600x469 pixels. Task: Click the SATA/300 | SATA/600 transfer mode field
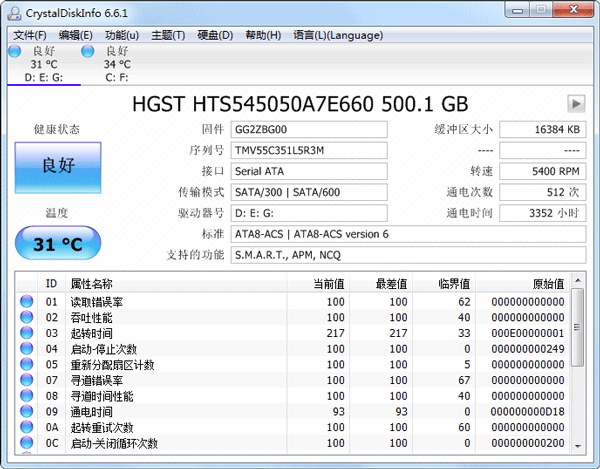click(309, 192)
